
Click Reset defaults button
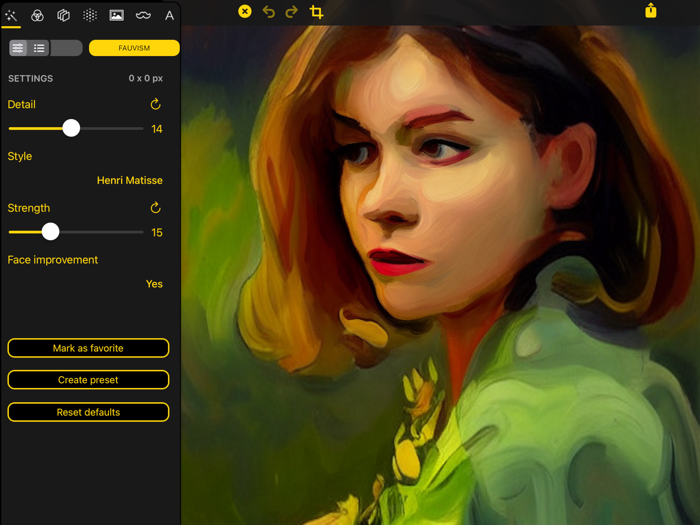point(88,412)
